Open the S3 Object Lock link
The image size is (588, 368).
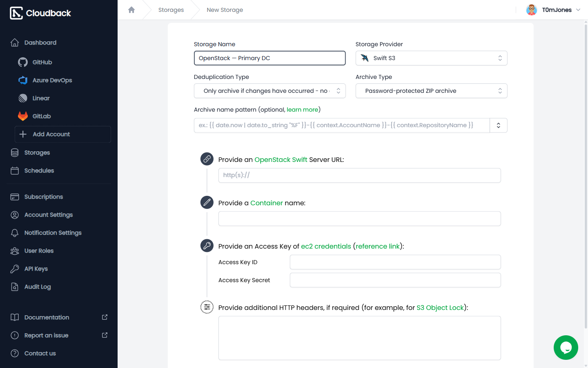point(440,307)
